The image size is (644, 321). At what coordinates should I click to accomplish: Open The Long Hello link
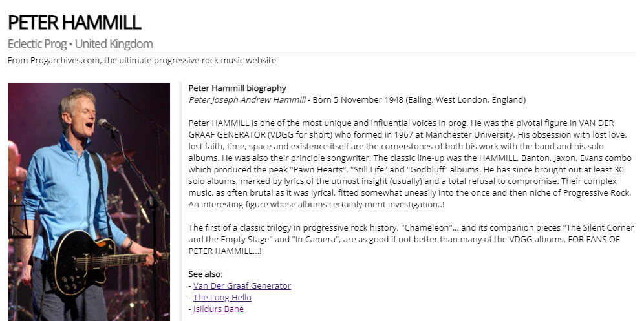[222, 297]
